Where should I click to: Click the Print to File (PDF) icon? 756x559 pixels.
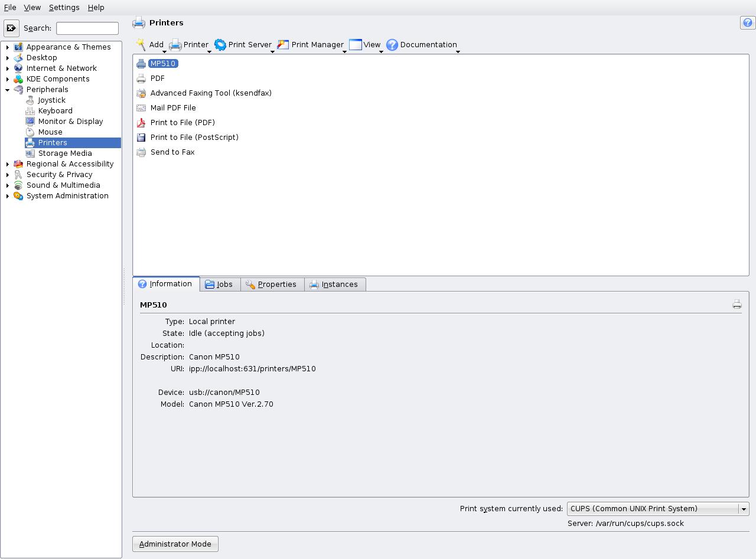tap(141, 122)
